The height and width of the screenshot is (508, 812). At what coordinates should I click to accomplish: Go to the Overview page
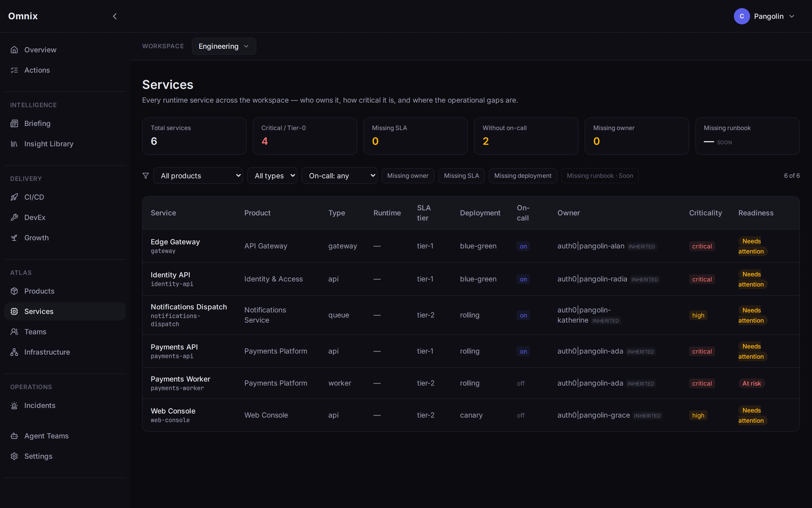[65, 50]
